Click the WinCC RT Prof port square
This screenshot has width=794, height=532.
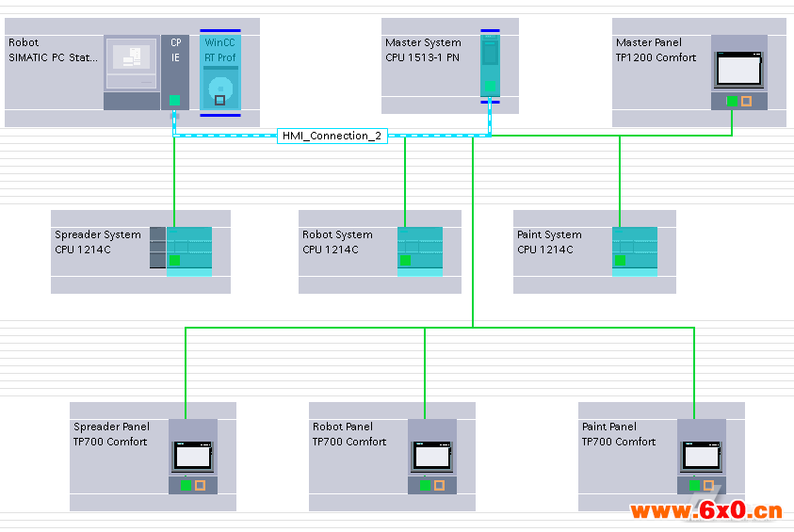pyautogui.click(x=219, y=100)
